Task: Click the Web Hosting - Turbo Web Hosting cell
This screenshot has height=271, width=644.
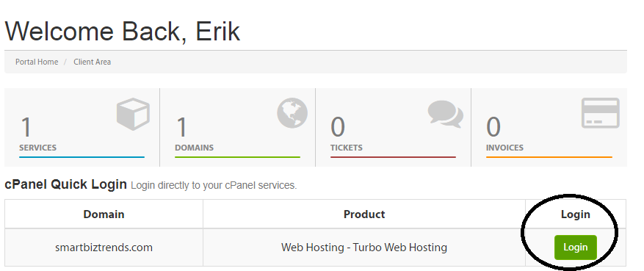Action: [364, 247]
